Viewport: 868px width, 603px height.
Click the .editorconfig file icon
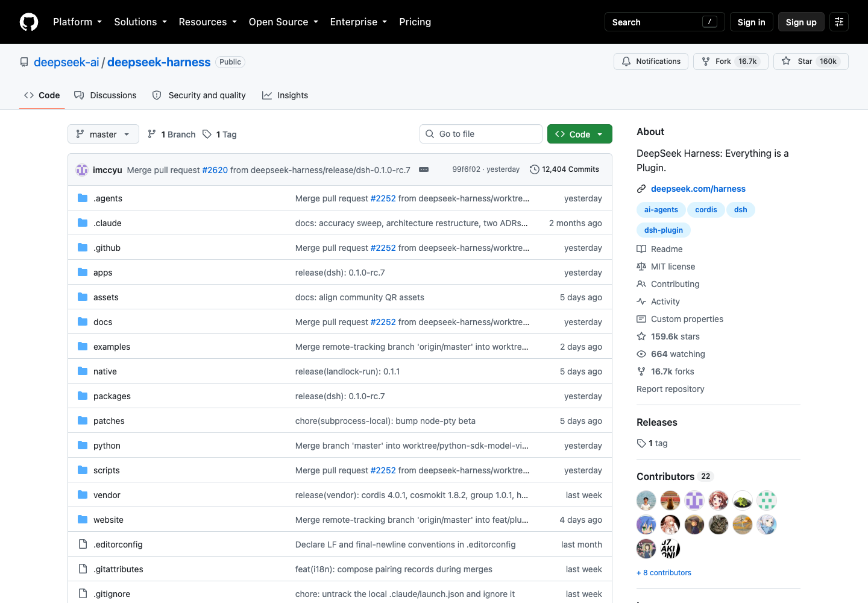pos(83,544)
